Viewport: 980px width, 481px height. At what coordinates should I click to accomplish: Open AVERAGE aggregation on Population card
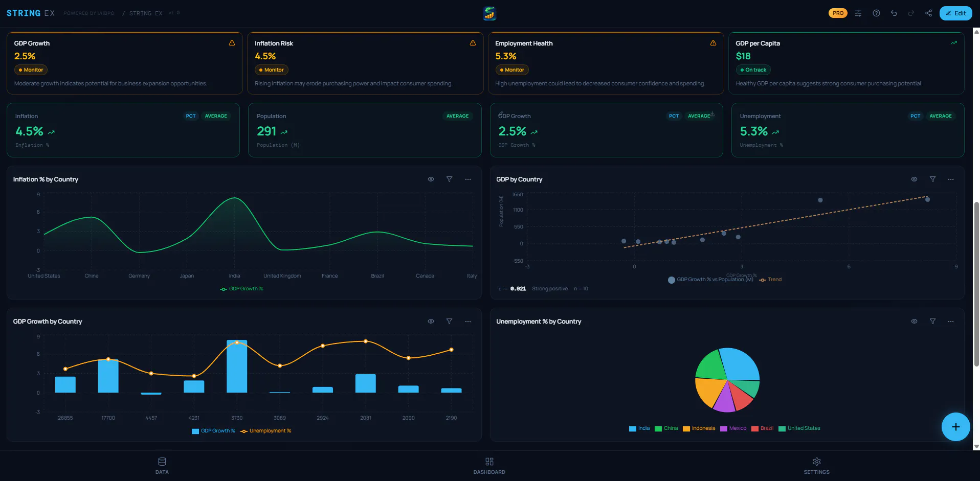pyautogui.click(x=457, y=116)
